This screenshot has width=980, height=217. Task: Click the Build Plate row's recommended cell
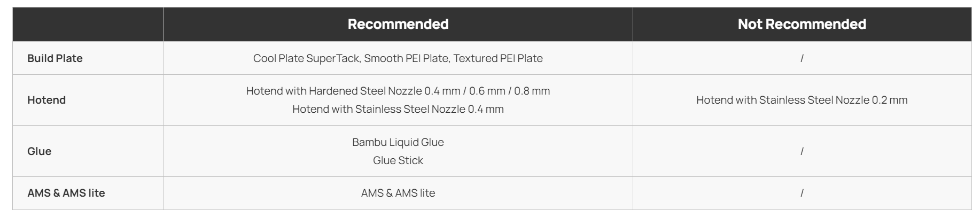pos(398,58)
